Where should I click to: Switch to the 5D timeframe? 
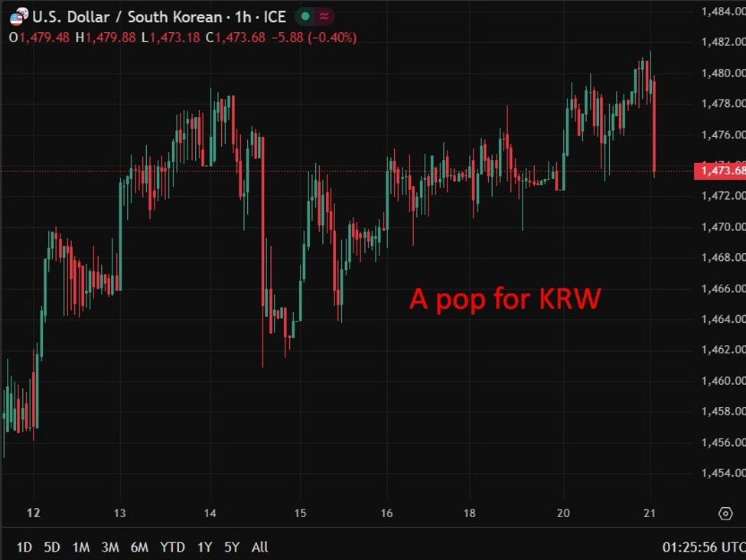(x=51, y=548)
